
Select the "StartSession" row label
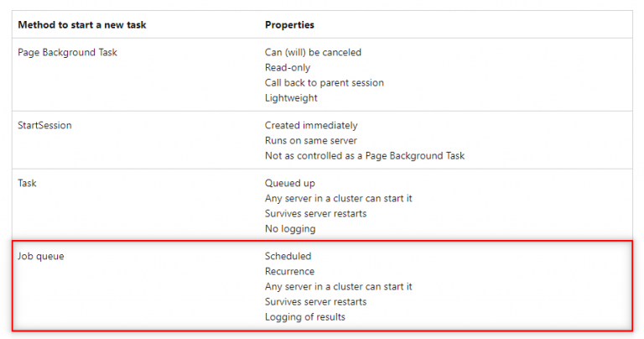pos(44,125)
